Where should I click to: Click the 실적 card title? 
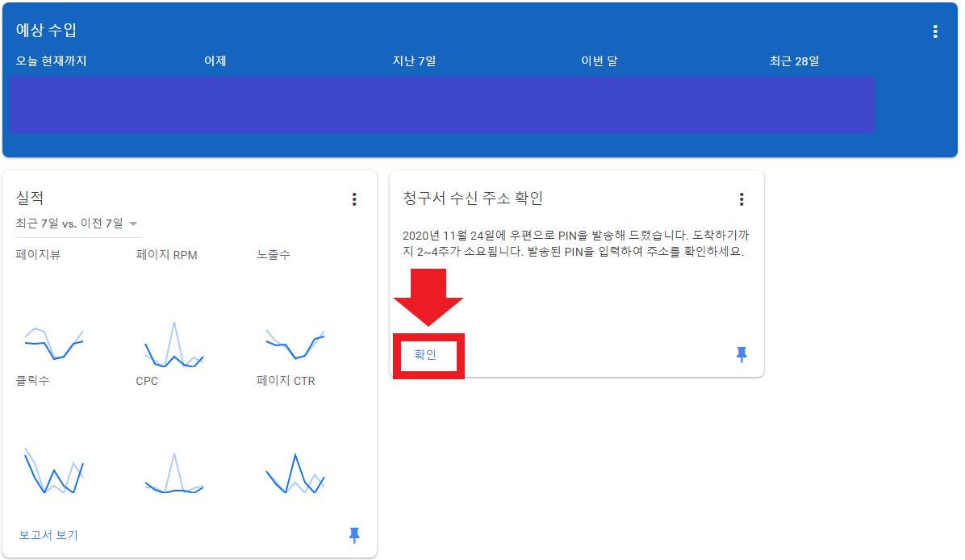pyautogui.click(x=30, y=198)
